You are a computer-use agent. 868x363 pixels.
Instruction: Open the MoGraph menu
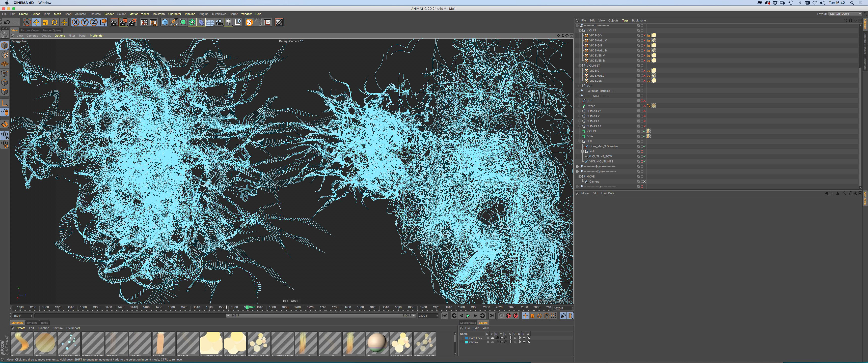click(x=158, y=14)
